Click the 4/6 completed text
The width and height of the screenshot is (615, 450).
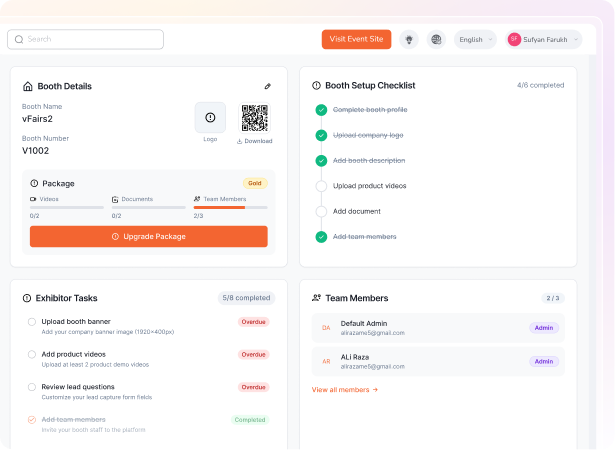pos(540,85)
